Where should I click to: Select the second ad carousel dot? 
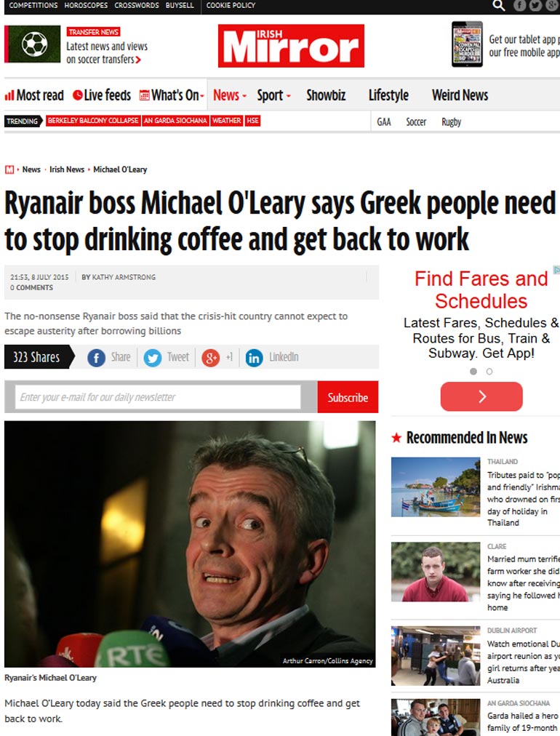coord(489,372)
